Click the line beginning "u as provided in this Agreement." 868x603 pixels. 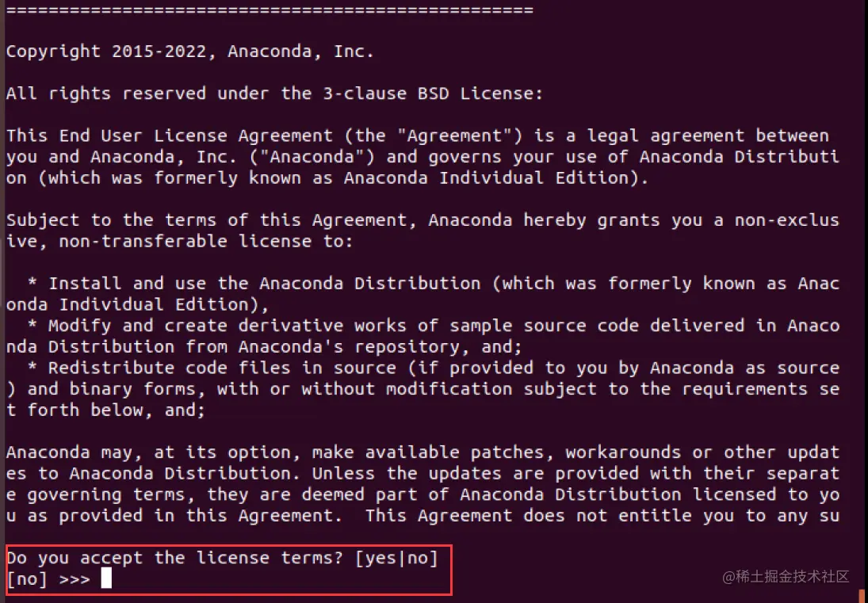click(423, 516)
